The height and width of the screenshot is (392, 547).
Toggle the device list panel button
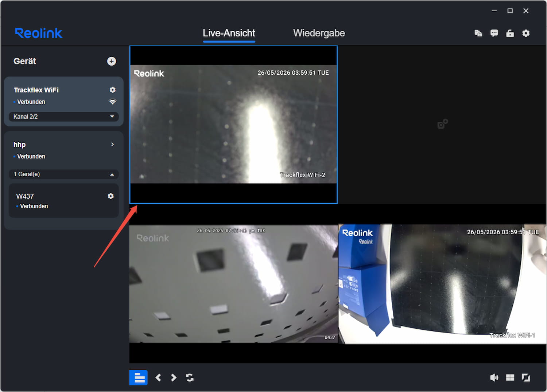point(138,377)
